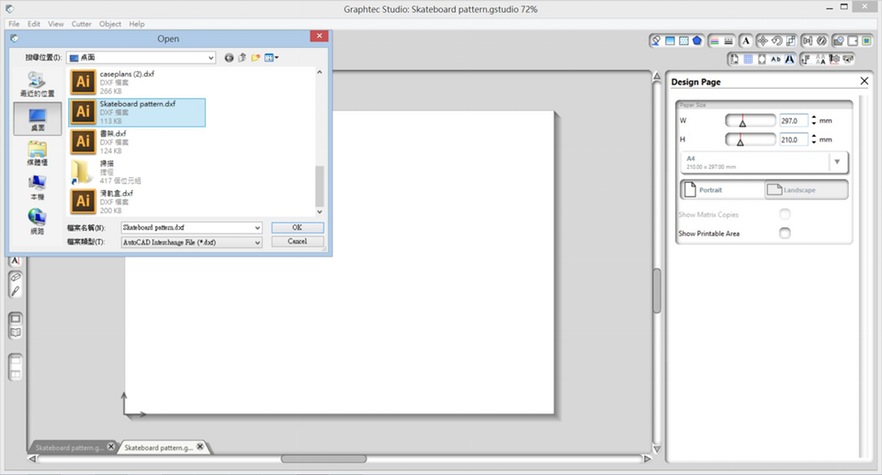Viewport: 882px width, 475px height.
Task: Click the 'AA' lettering icon in second toolbar row
Action: pyautogui.click(x=821, y=59)
